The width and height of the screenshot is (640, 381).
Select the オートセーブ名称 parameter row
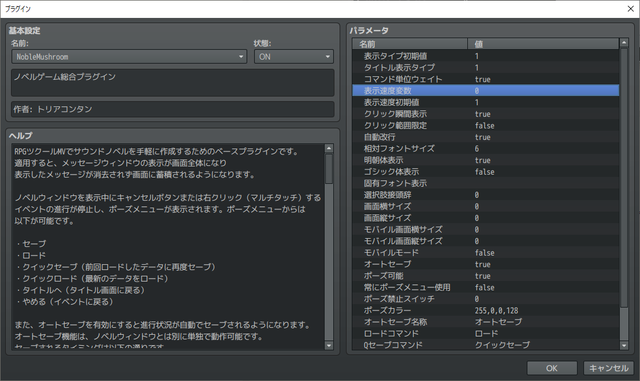point(486,322)
